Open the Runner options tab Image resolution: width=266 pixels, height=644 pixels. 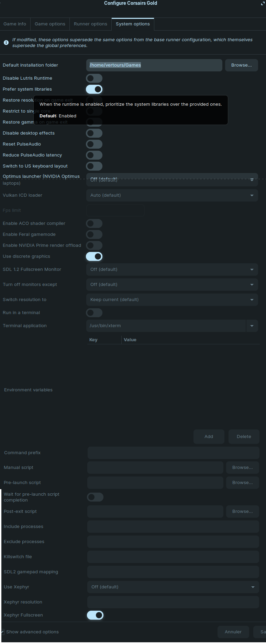tap(90, 24)
